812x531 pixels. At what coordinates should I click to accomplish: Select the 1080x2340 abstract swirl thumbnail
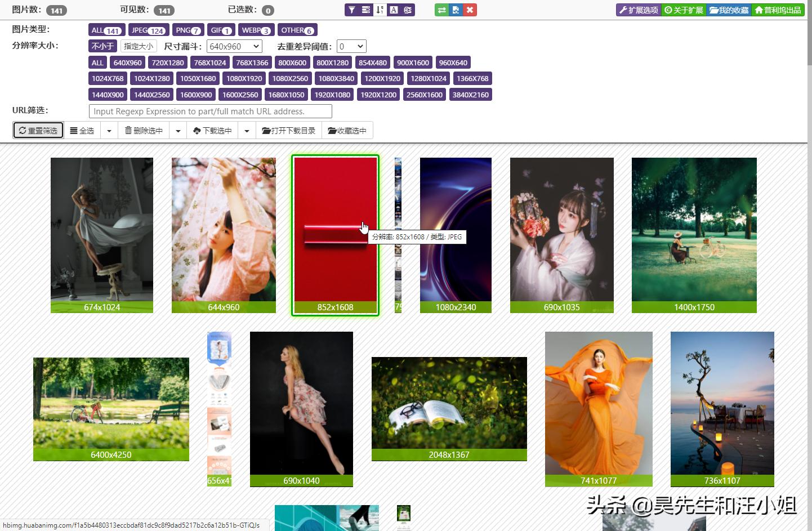(456, 235)
